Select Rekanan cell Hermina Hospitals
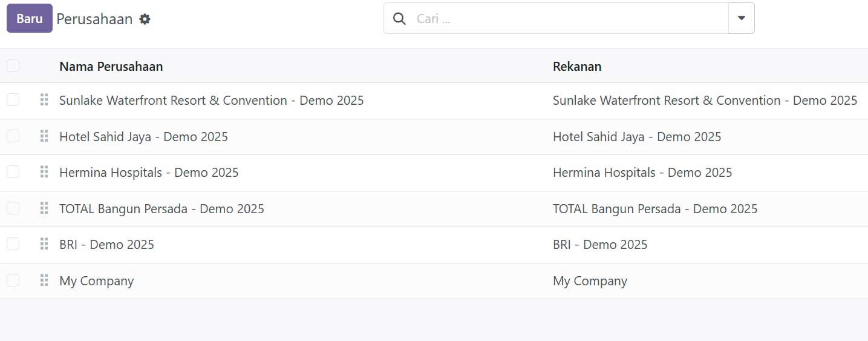Screen dimensions: 868x341 pyautogui.click(x=642, y=173)
